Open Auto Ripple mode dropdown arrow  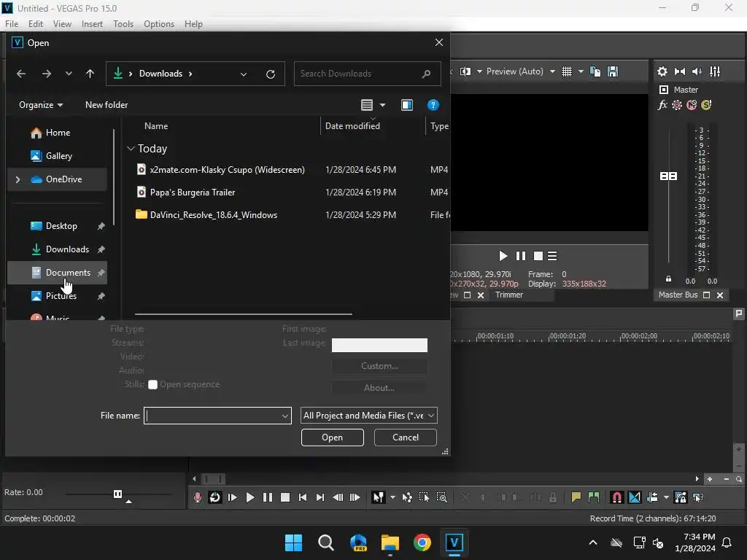pyautogui.click(x=666, y=497)
